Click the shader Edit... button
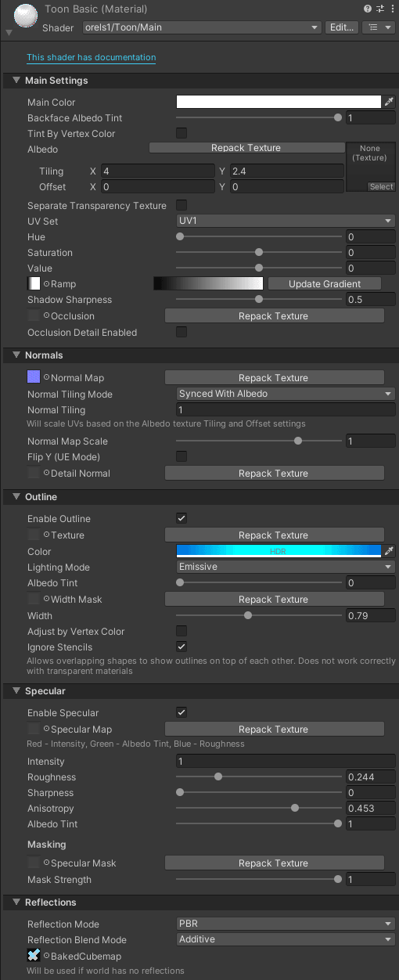 [x=342, y=27]
